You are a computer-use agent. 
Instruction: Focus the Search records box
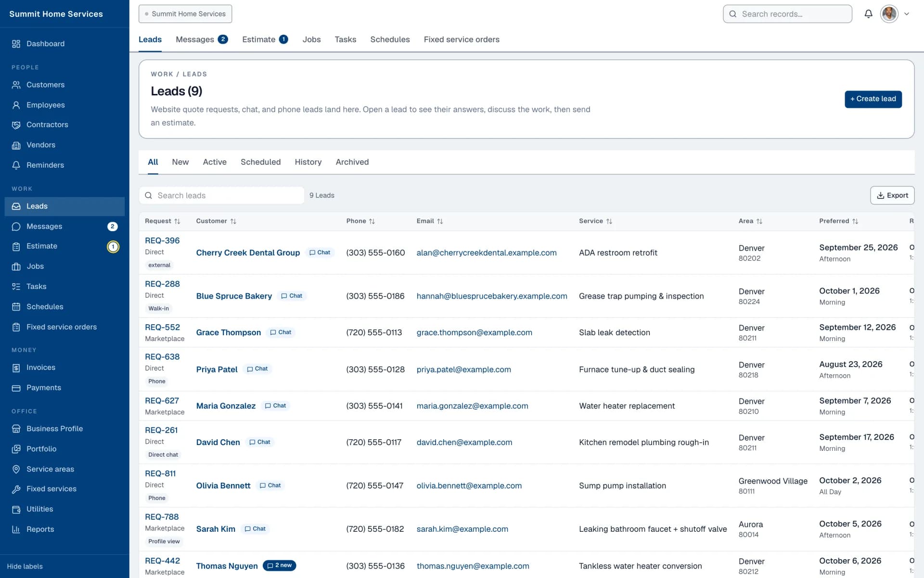click(x=787, y=14)
